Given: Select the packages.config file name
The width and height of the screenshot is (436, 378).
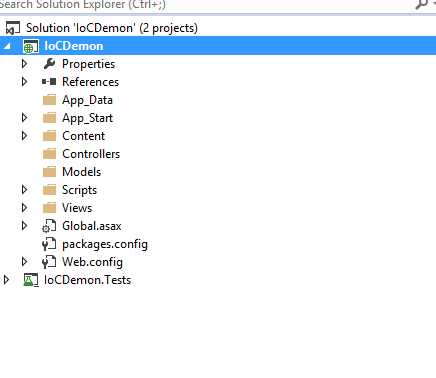Looking at the screenshot, I should pos(105,245).
